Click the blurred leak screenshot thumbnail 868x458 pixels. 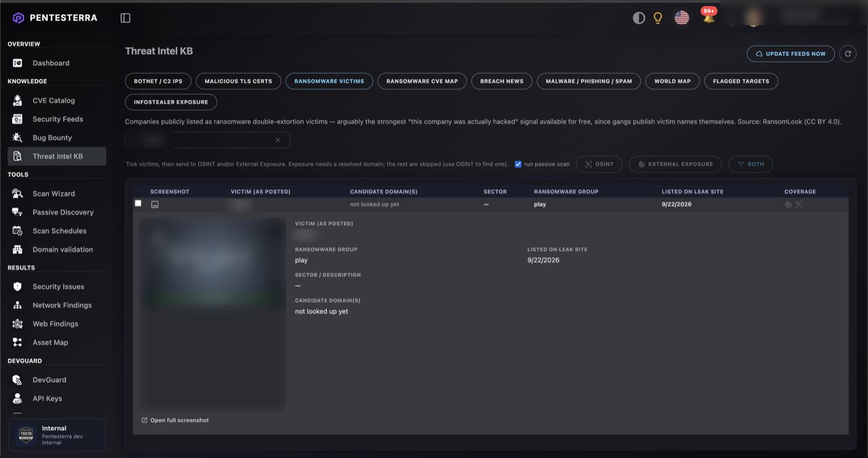click(x=214, y=314)
